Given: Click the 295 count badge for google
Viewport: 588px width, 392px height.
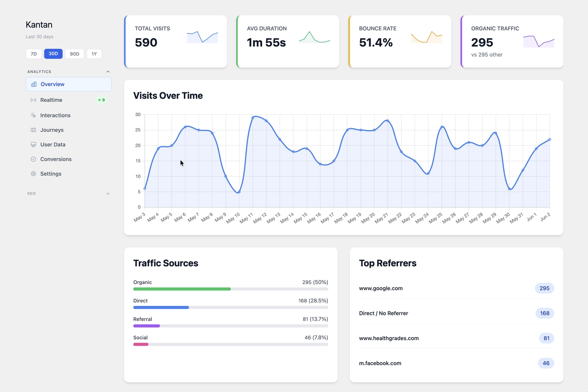Looking at the screenshot, I should tap(544, 288).
